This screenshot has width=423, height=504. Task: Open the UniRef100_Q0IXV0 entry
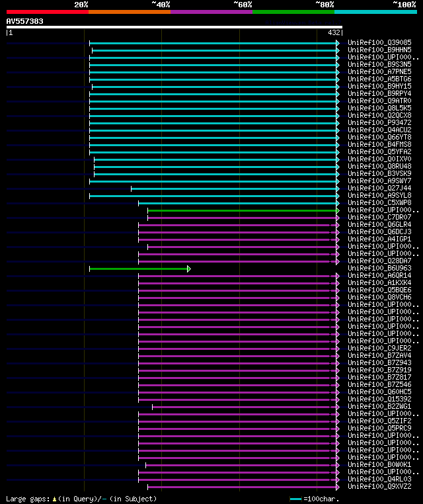(379, 159)
